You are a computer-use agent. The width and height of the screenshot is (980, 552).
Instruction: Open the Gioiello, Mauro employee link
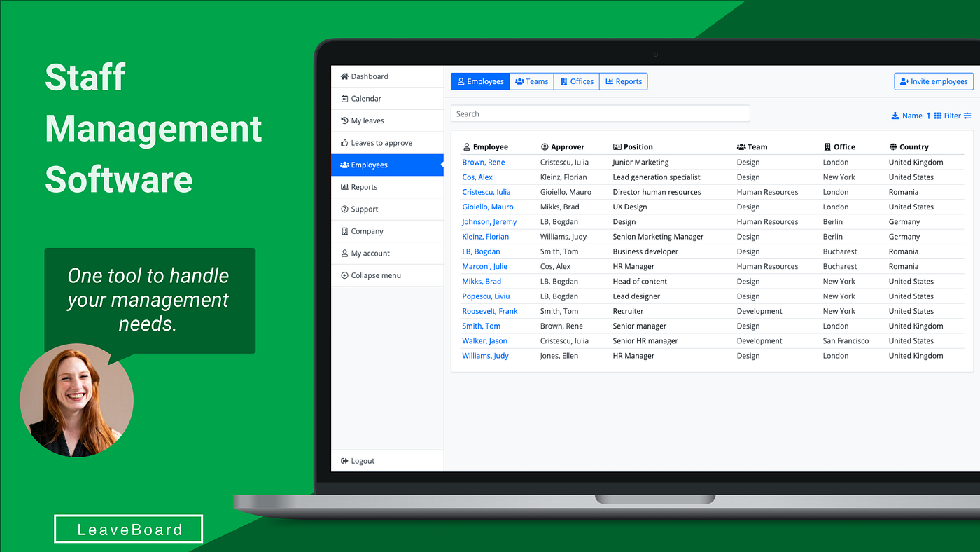click(x=487, y=207)
